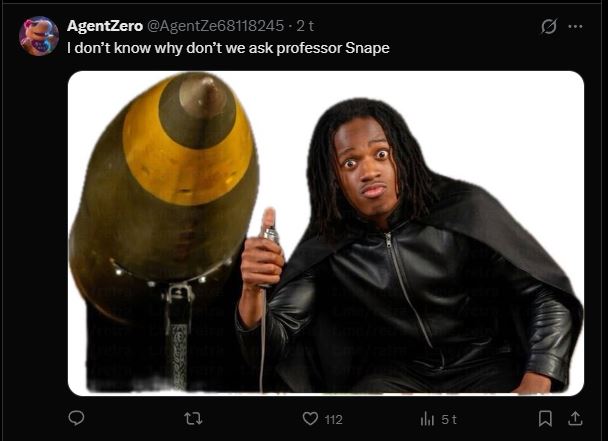The width and height of the screenshot is (608, 441).
Task: Click the 5 t views count
Action: coord(449,419)
